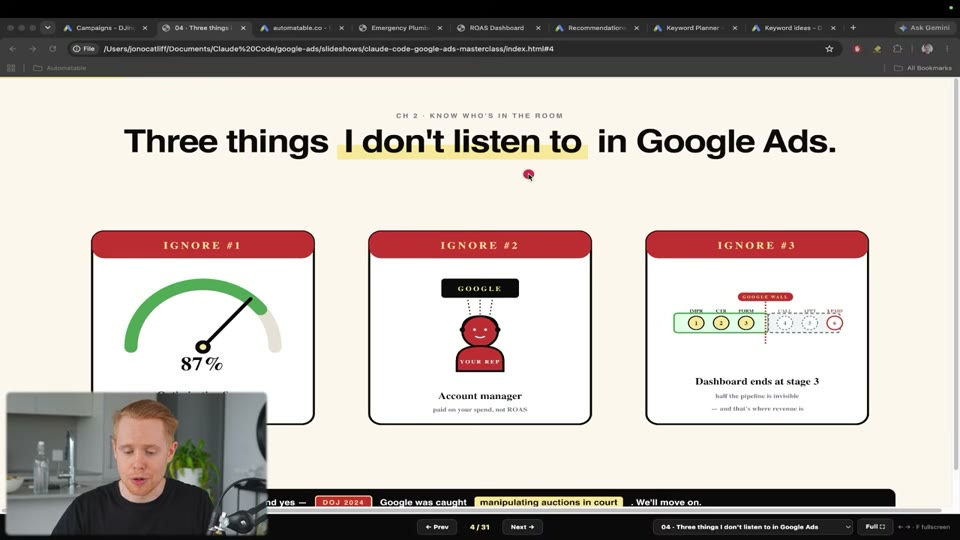Click funnel stage circle 1

696,323
